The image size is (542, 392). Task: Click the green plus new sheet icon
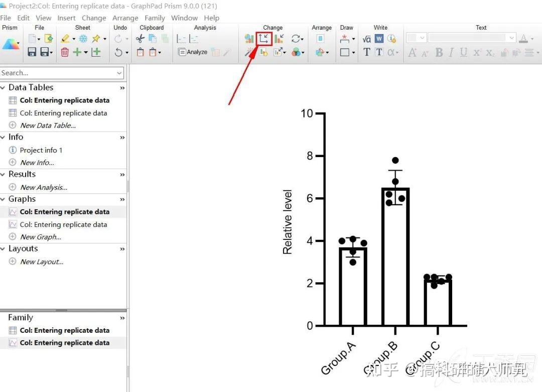point(77,52)
